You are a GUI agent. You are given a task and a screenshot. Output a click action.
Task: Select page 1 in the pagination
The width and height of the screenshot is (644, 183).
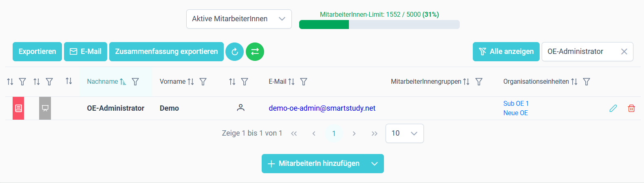click(334, 133)
